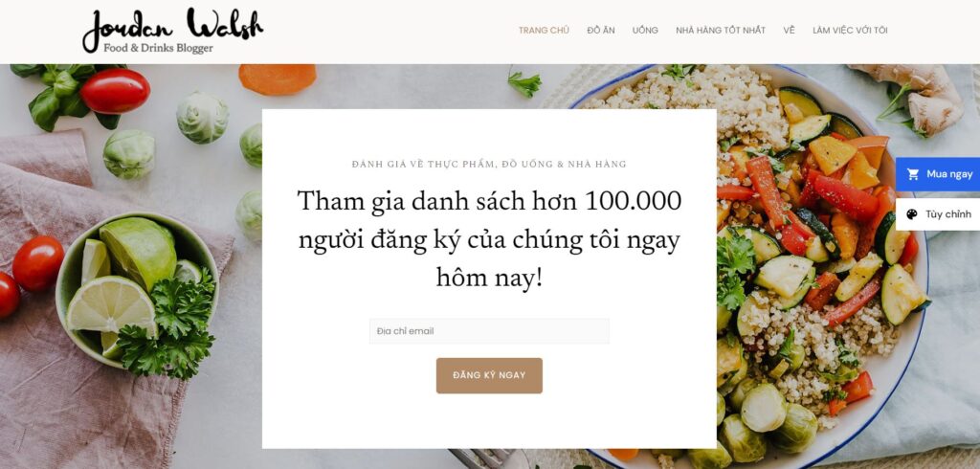Click the lime bowl photo area
Image resolution: width=980 pixels, height=469 pixels.
tap(137, 291)
